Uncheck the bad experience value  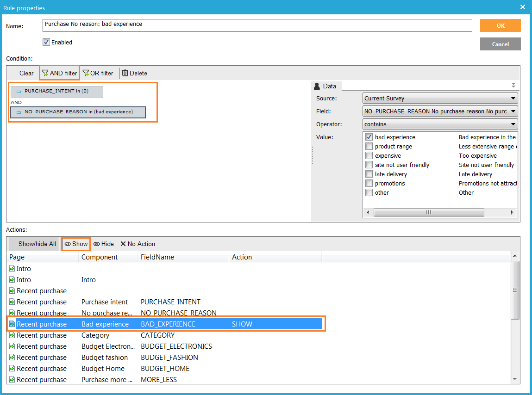click(x=369, y=137)
